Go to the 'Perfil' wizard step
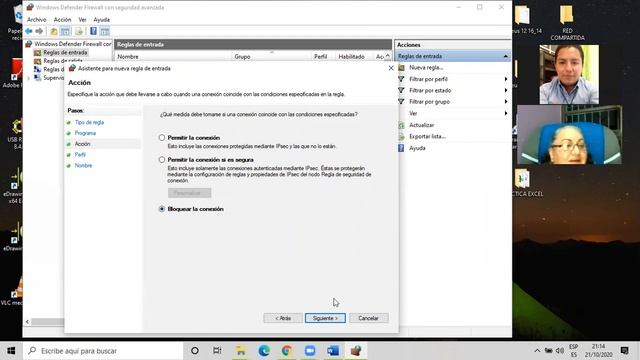 tap(80, 154)
